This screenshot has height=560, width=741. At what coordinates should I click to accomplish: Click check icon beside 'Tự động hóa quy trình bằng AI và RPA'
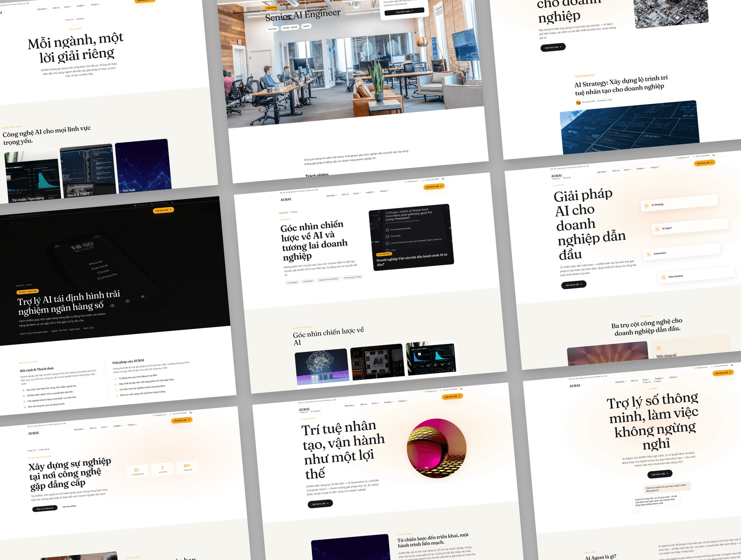click(115, 379)
